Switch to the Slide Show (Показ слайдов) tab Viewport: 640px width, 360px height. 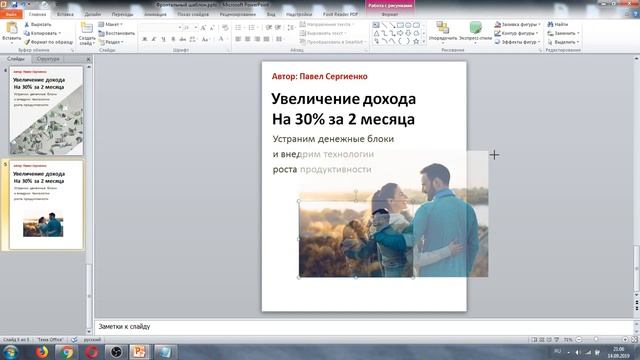(x=193, y=14)
